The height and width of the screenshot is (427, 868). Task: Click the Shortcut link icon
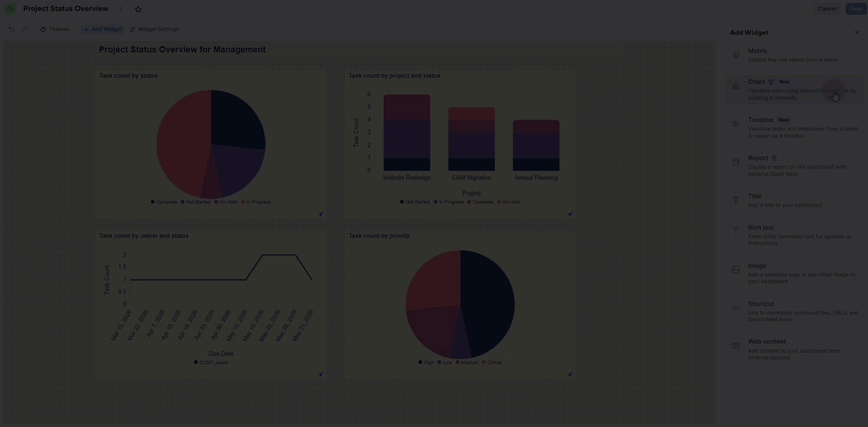click(736, 308)
